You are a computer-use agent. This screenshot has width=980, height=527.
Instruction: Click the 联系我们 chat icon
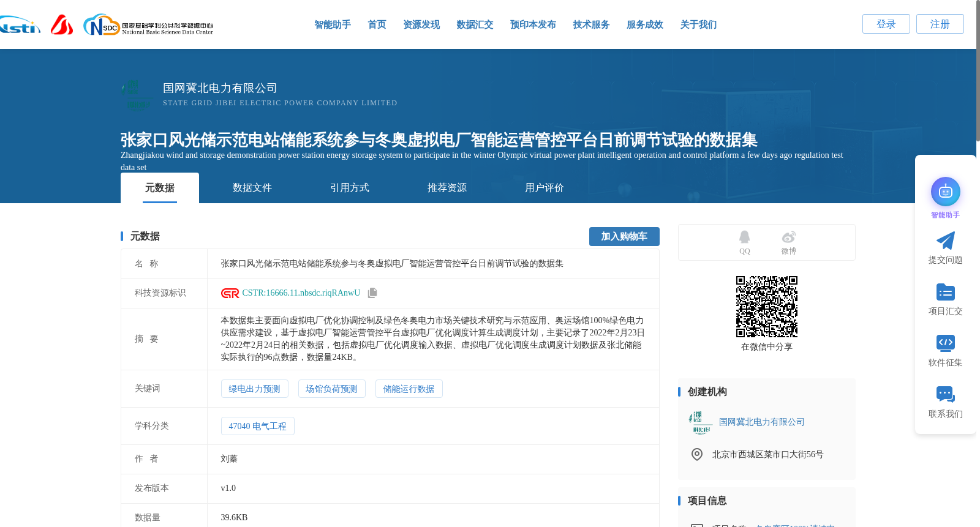946,394
